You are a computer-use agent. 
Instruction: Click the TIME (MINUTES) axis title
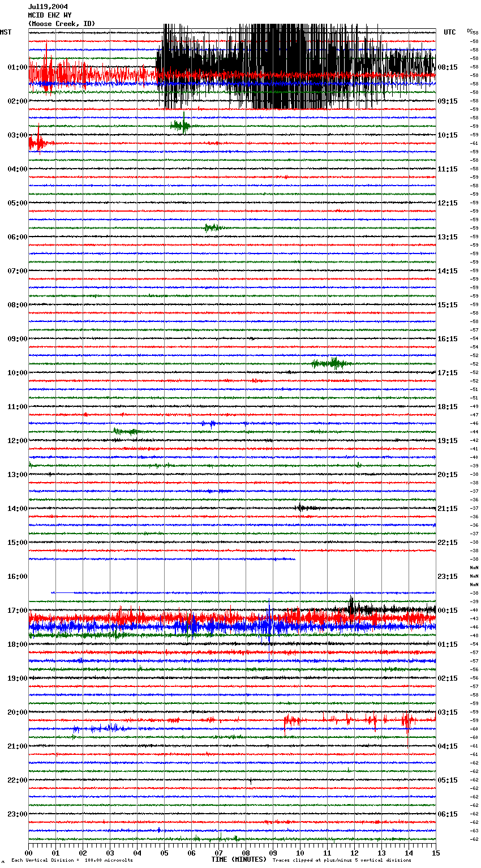(239, 860)
